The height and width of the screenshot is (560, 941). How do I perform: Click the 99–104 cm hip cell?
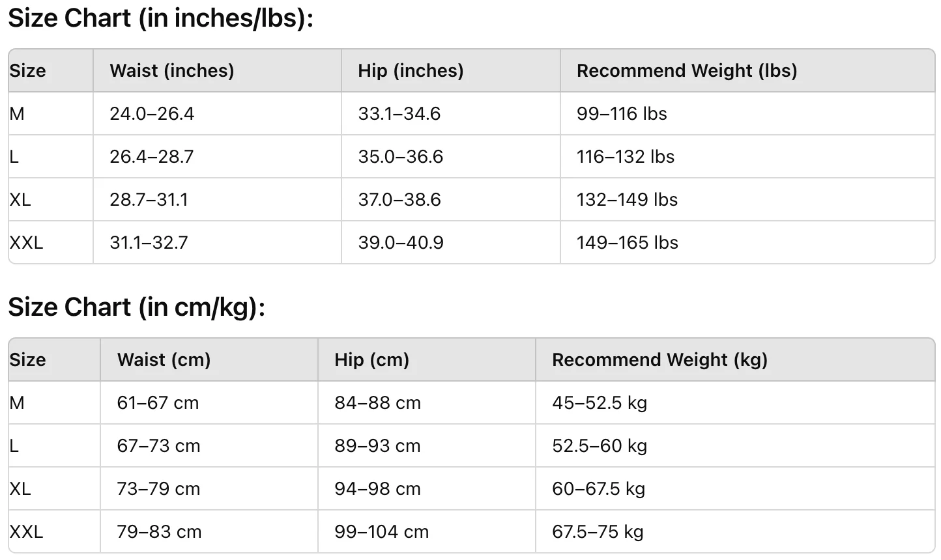pos(381,531)
